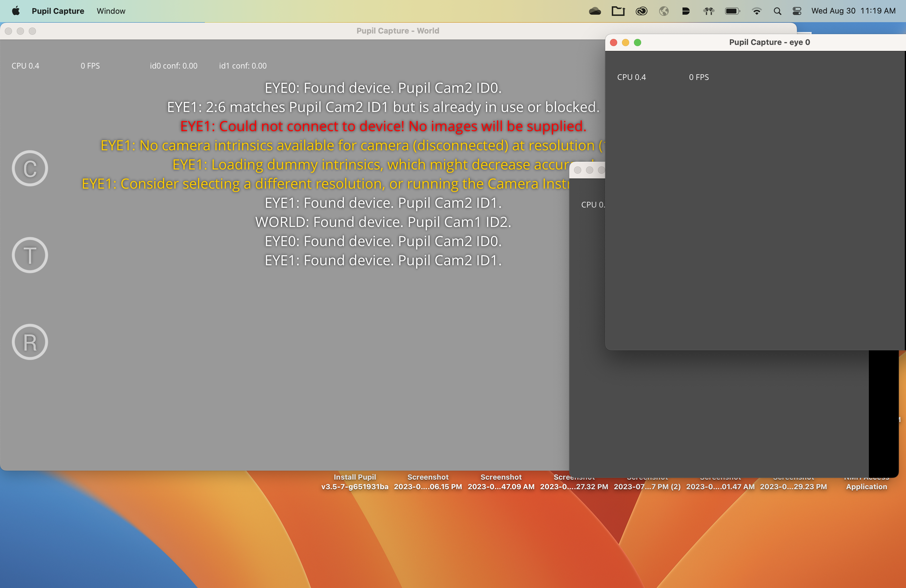
Task: Click 'WORLD: Found device. Pupil Cam1 ID2.' message
Action: 383,222
